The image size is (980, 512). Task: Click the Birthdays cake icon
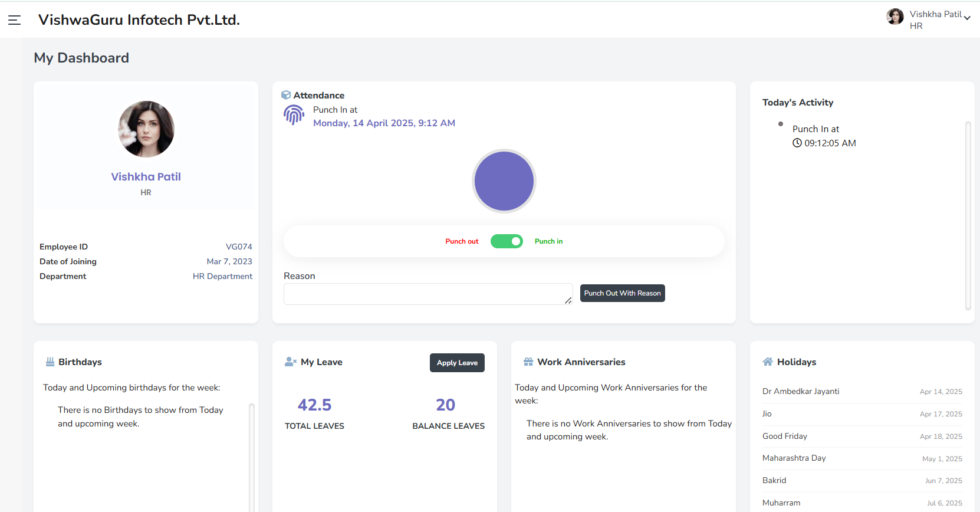(x=50, y=362)
